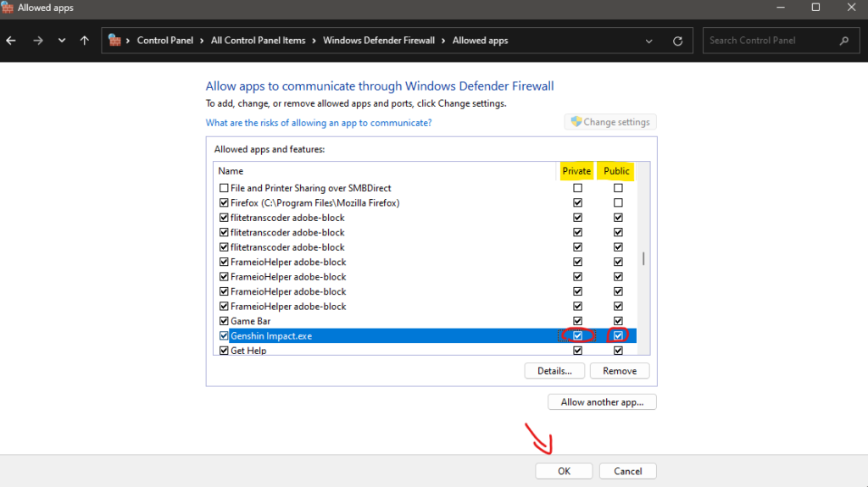
Task: Go back using the back arrow
Action: point(11,41)
